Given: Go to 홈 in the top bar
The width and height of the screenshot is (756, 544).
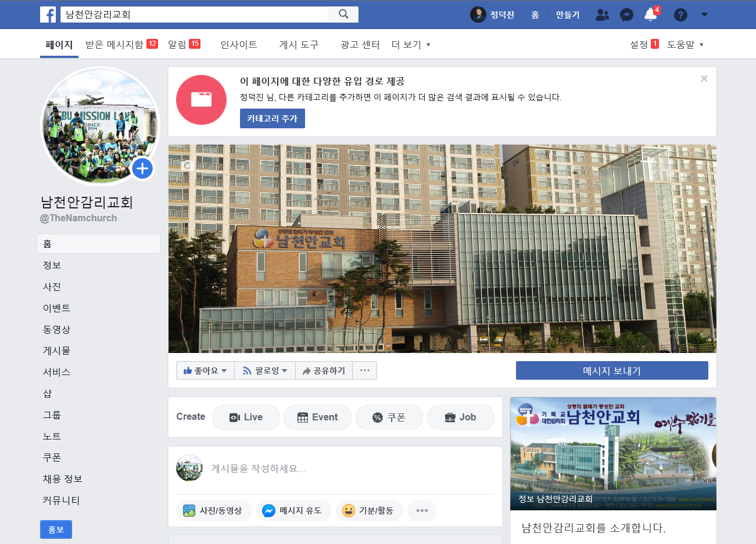Looking at the screenshot, I should pos(535,15).
